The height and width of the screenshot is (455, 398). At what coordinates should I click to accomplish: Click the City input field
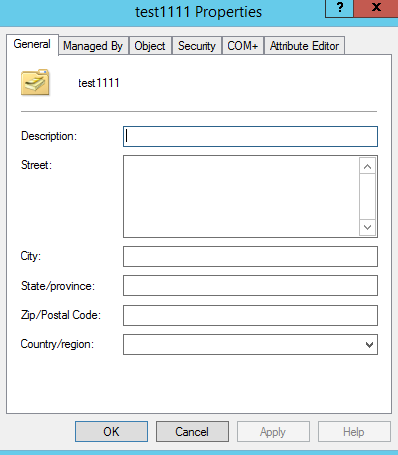point(250,256)
